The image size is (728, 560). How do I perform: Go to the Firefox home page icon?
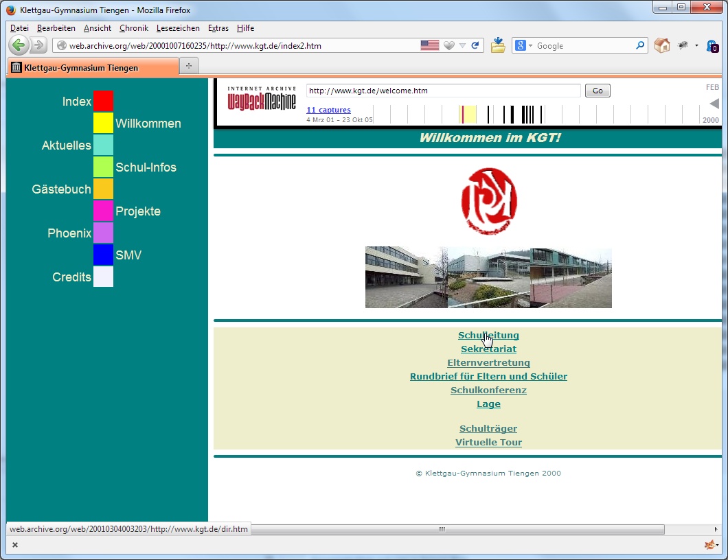[x=662, y=45]
